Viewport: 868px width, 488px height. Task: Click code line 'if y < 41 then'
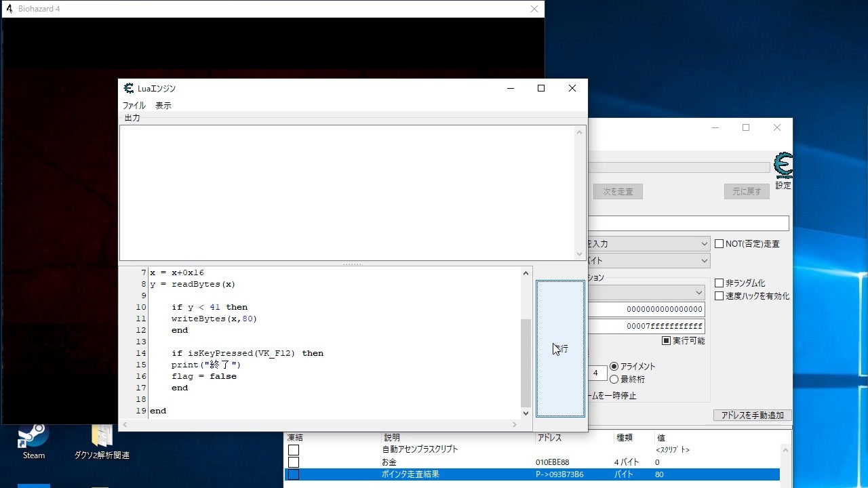210,307
